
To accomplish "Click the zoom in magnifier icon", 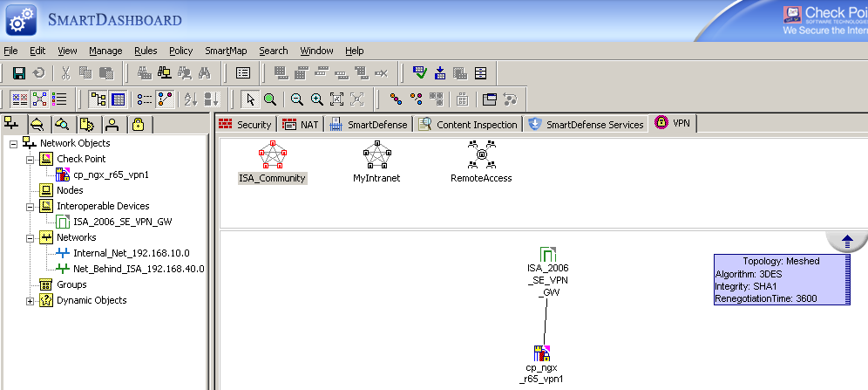I will (x=316, y=99).
